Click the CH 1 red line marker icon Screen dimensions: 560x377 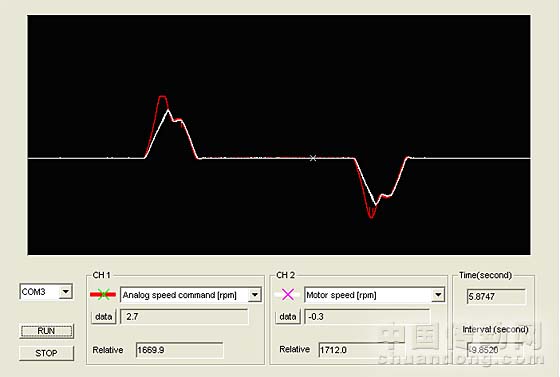coord(103,295)
